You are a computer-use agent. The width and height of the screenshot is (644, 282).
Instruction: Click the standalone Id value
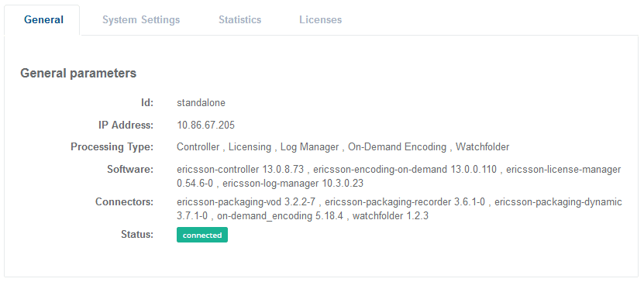(201, 103)
